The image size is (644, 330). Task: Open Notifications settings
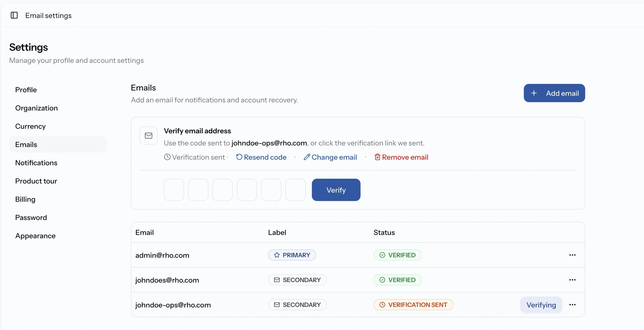[58, 163]
